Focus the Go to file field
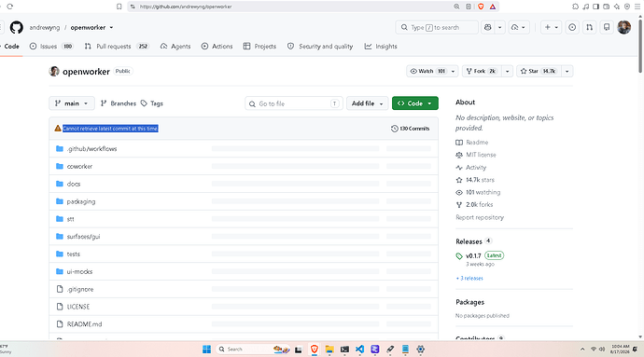 pyautogui.click(x=294, y=103)
